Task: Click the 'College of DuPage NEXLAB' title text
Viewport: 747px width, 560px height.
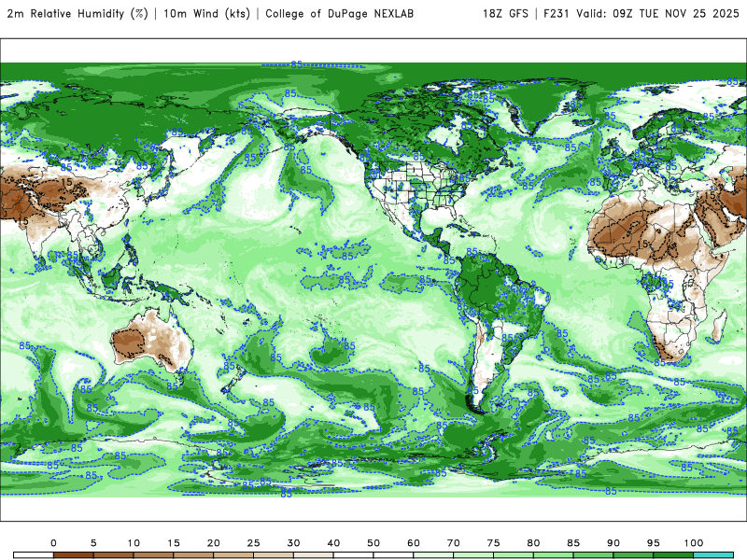Action: (339, 13)
